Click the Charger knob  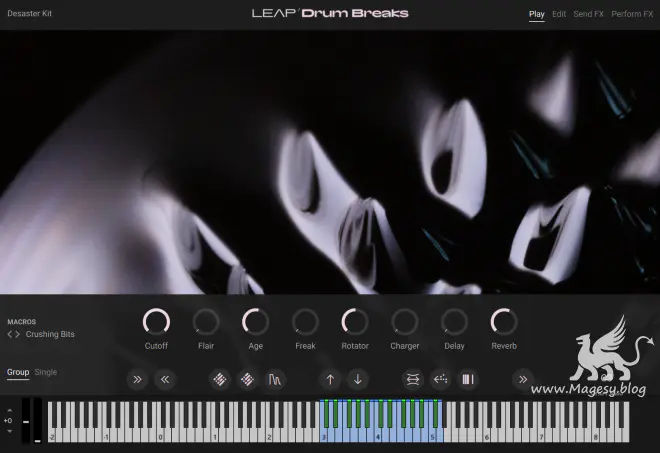click(x=405, y=322)
